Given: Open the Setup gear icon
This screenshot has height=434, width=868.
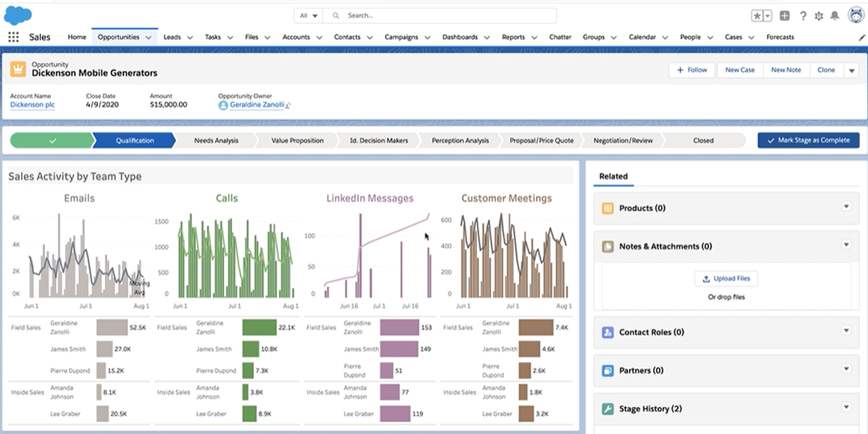Looking at the screenshot, I should tap(819, 16).
